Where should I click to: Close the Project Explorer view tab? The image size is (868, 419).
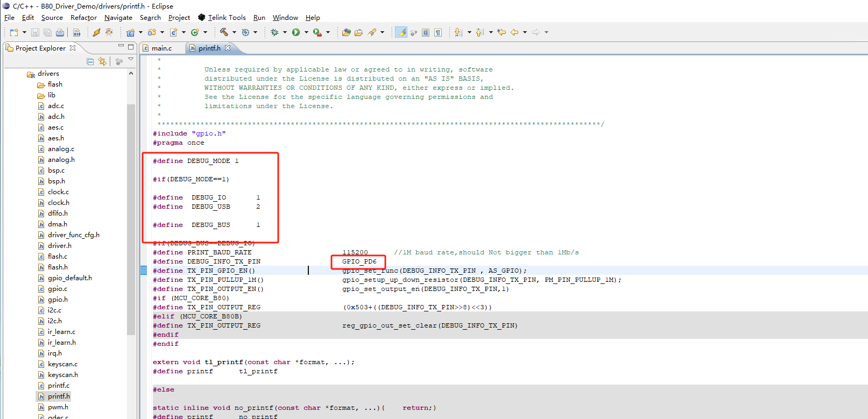(73, 48)
